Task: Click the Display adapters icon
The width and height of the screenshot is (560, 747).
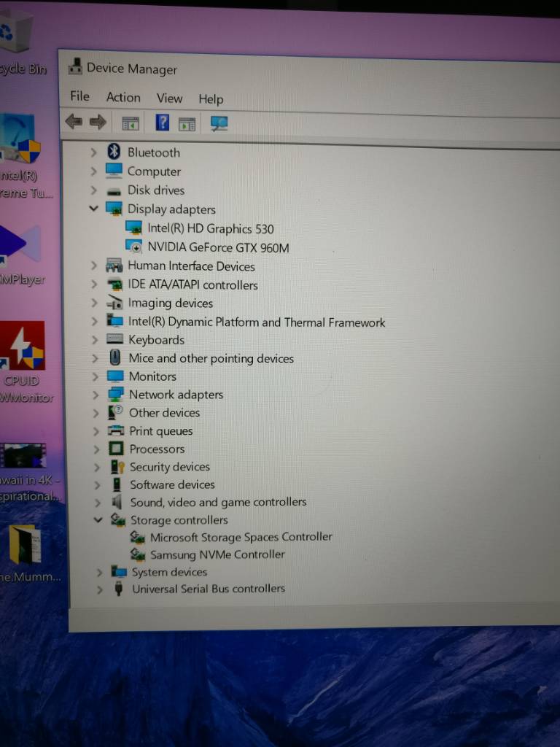Action: (114, 208)
